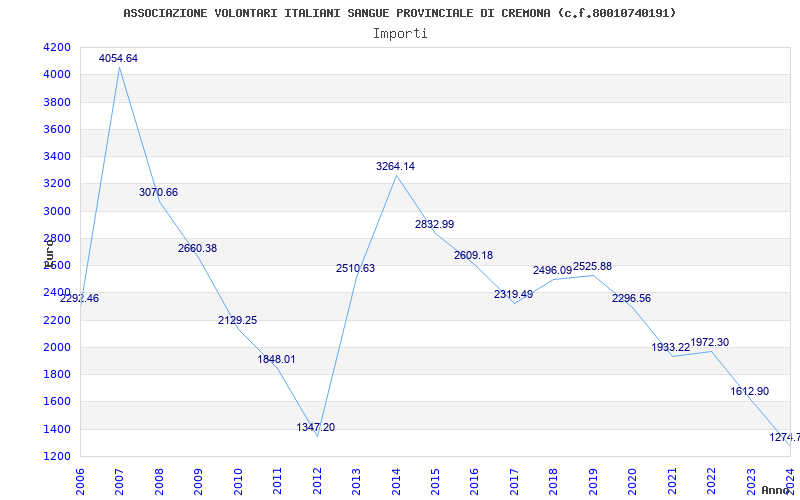This screenshot has width=800, height=500.
Task: Select the 4054.64 data label
Action: click(x=118, y=58)
